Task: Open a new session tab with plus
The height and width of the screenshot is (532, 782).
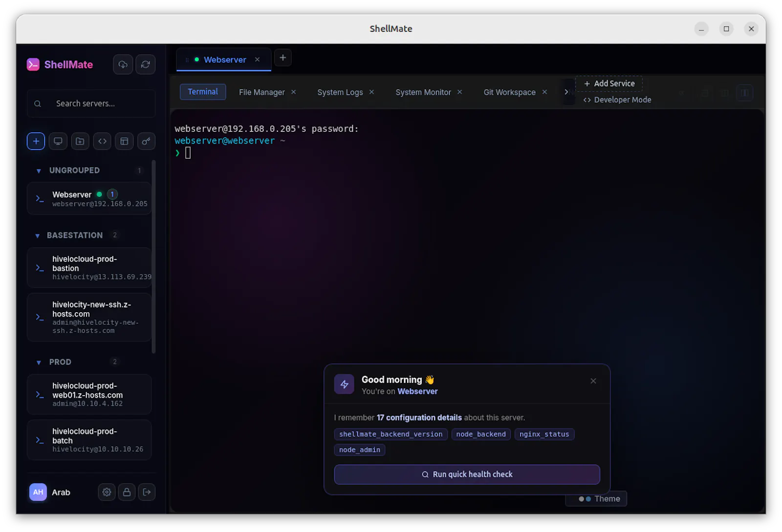Action: click(282, 58)
